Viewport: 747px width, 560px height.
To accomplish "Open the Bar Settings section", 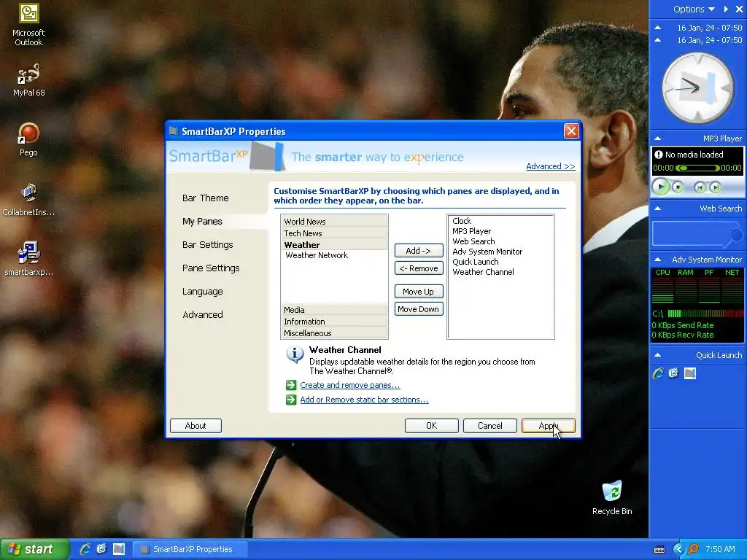I will 208,245.
